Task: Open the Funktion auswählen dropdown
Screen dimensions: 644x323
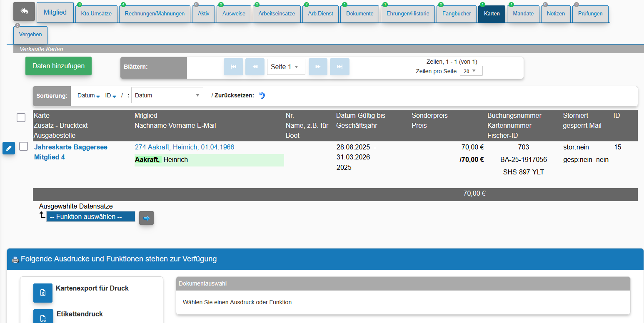Action: (91, 216)
